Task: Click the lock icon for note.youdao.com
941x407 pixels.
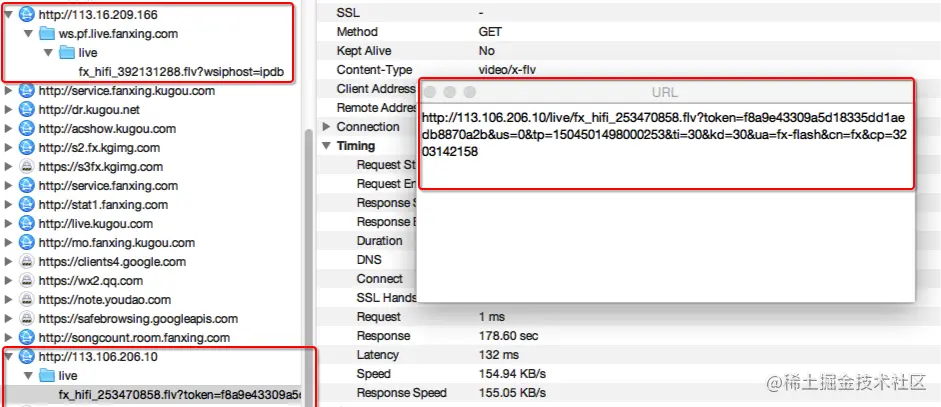Action: [x=26, y=300]
